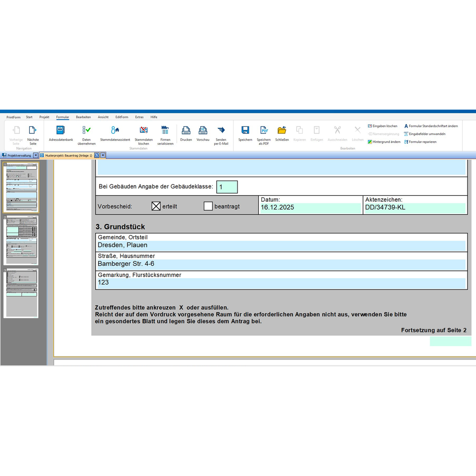Screen dimensions: 476x476
Task: Open the EditForm menu
Action: pos(122,117)
